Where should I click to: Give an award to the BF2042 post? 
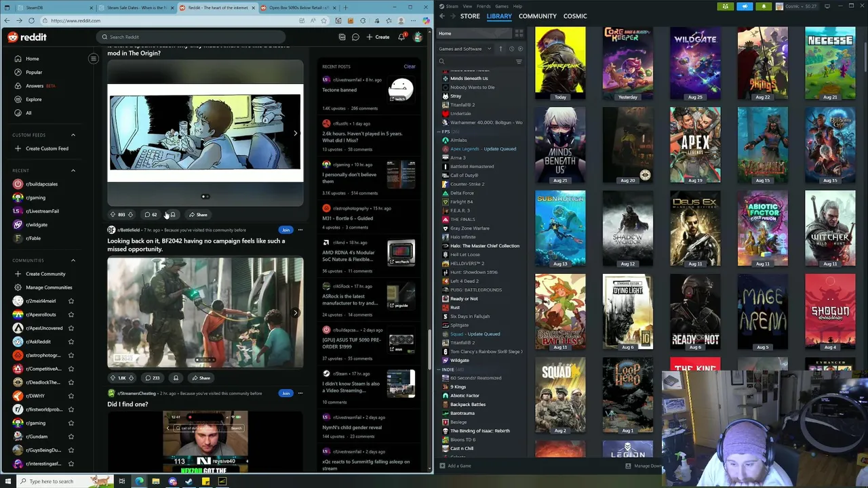coord(176,378)
